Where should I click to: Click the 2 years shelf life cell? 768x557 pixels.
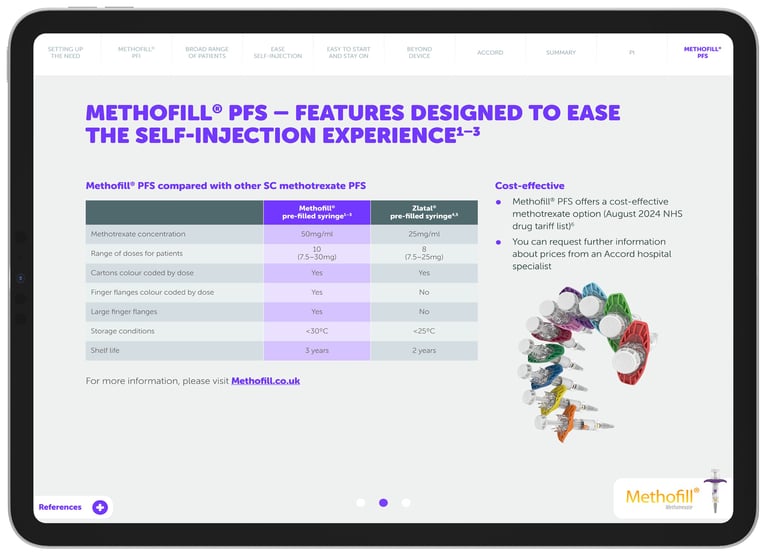(424, 350)
